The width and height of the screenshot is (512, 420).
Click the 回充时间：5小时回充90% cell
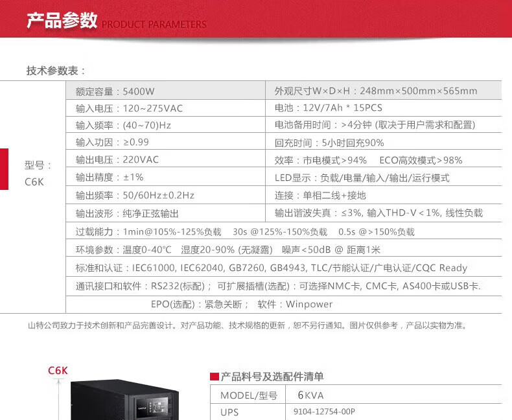point(383,141)
